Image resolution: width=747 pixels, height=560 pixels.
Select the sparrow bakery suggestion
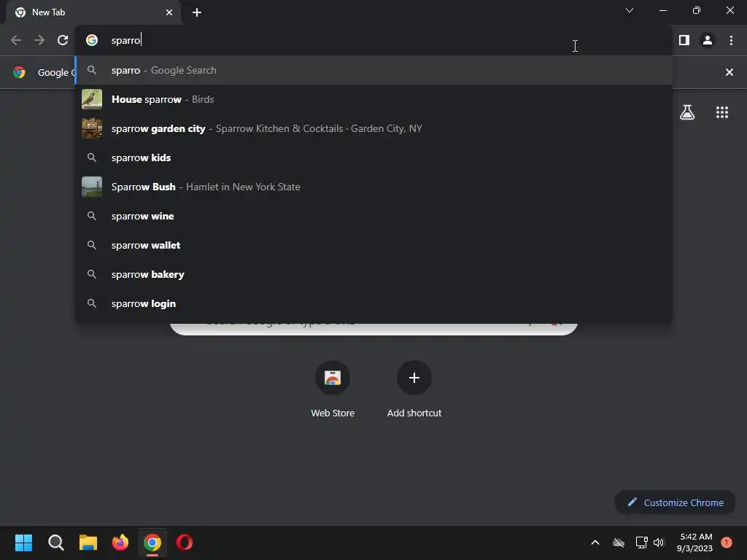373,274
